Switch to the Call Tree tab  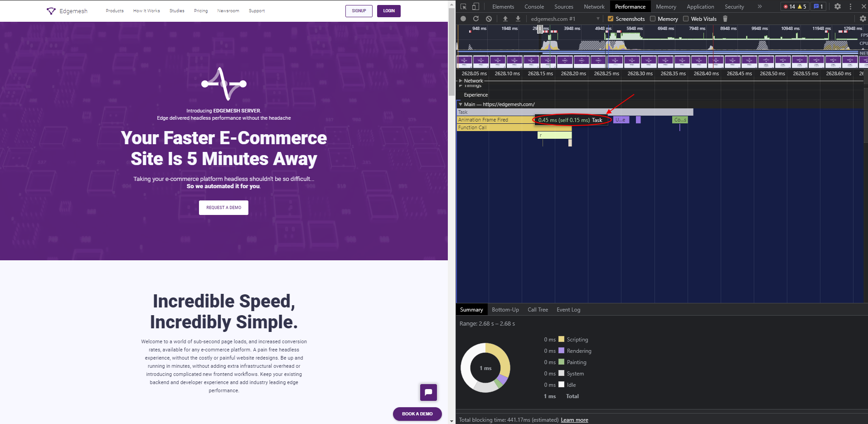click(538, 310)
